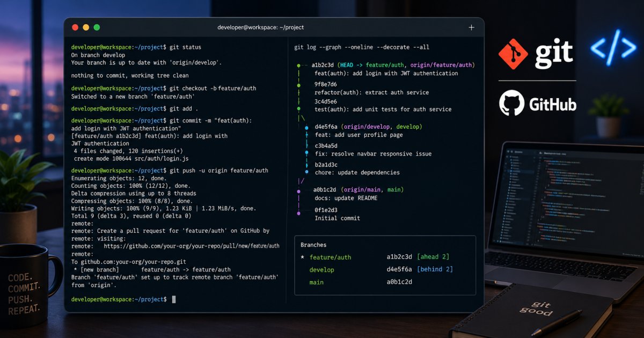Select the 'git log --graph --oneline --decorate --all' command

pyautogui.click(x=362, y=47)
